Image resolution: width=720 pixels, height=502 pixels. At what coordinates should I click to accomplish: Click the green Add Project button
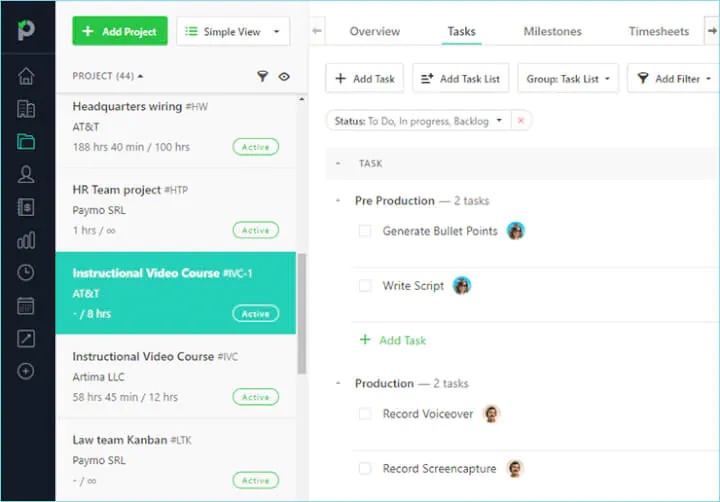(120, 31)
